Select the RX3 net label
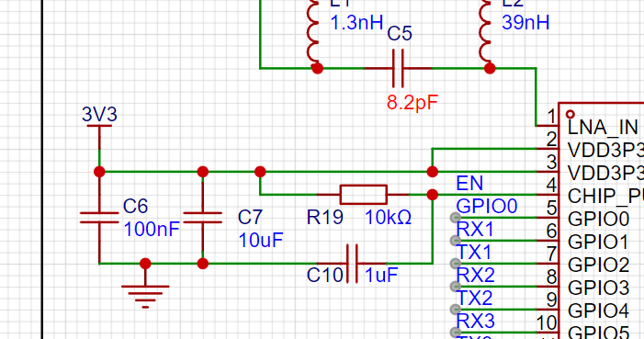Viewport: 644px width, 339px height. 475,321
